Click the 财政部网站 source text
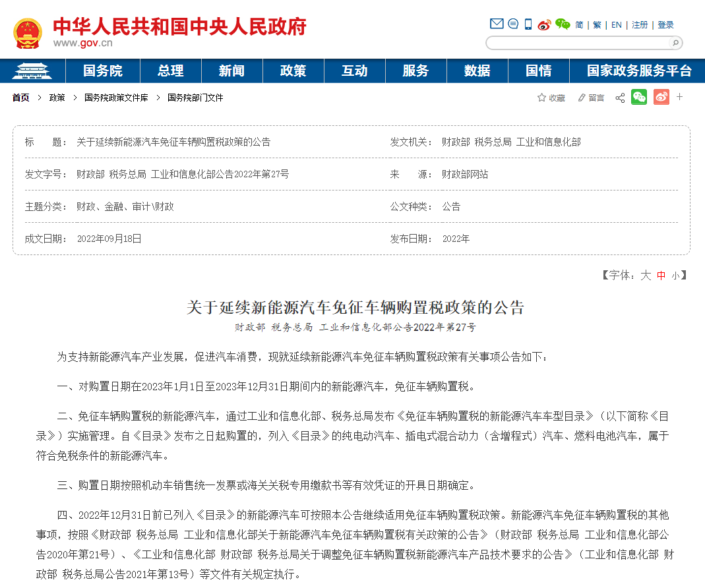This screenshot has height=588, width=705. coord(465,175)
